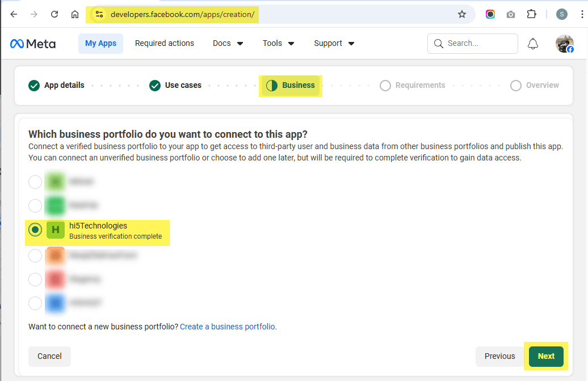Click the Create a business portfolio link
The image size is (588, 381).
point(228,326)
